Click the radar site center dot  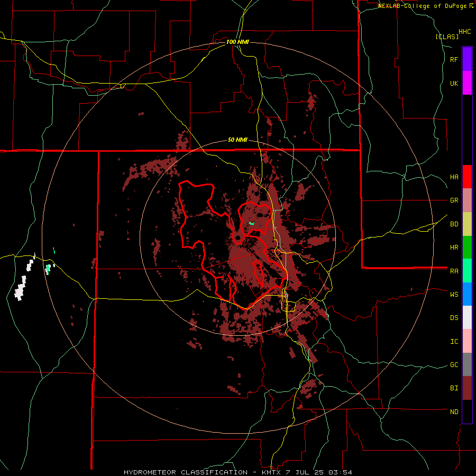pos(237,237)
